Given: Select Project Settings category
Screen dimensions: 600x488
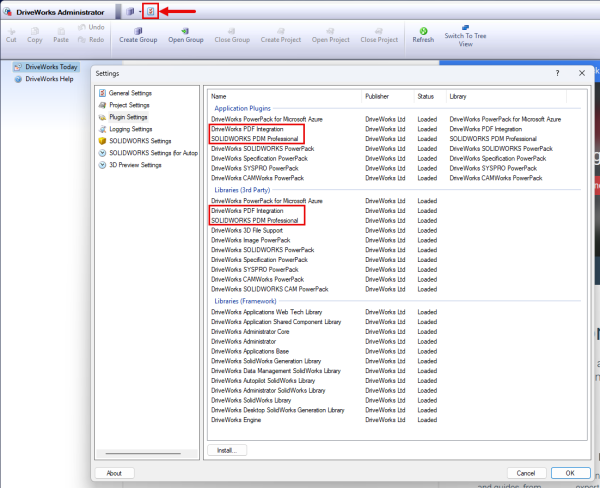Looking at the screenshot, I should pos(129,105).
